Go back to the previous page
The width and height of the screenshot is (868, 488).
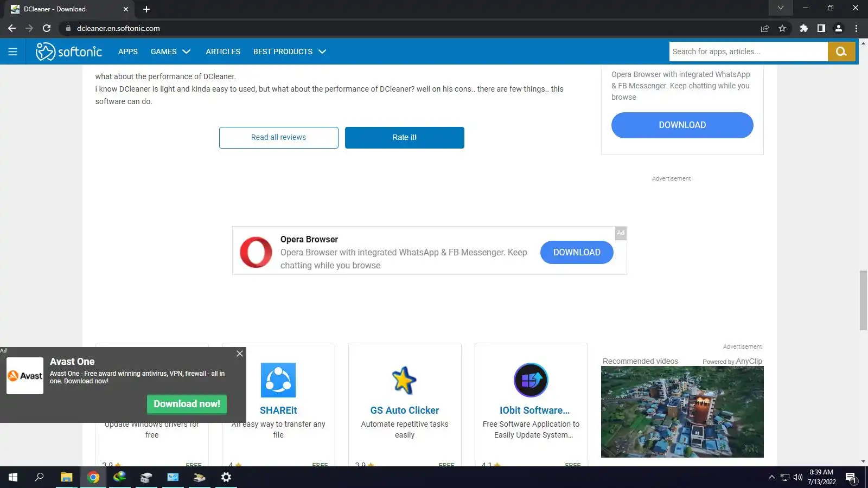pyautogui.click(x=12, y=28)
